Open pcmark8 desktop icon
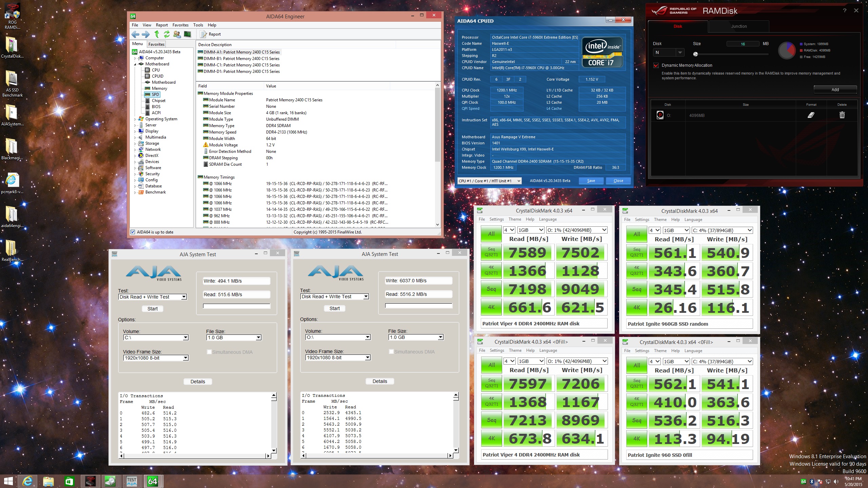Image resolution: width=868 pixels, height=488 pixels. 13,183
